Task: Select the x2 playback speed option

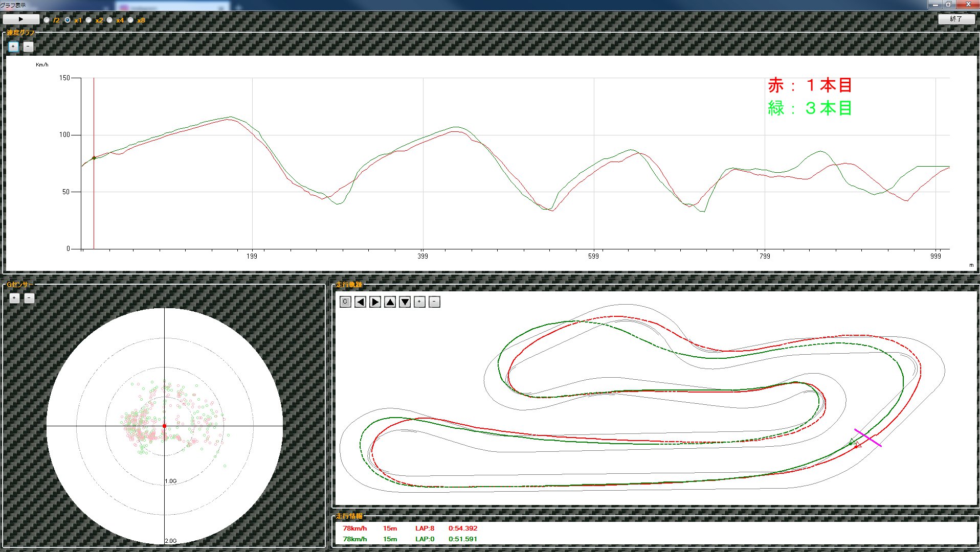Action: pos(89,20)
